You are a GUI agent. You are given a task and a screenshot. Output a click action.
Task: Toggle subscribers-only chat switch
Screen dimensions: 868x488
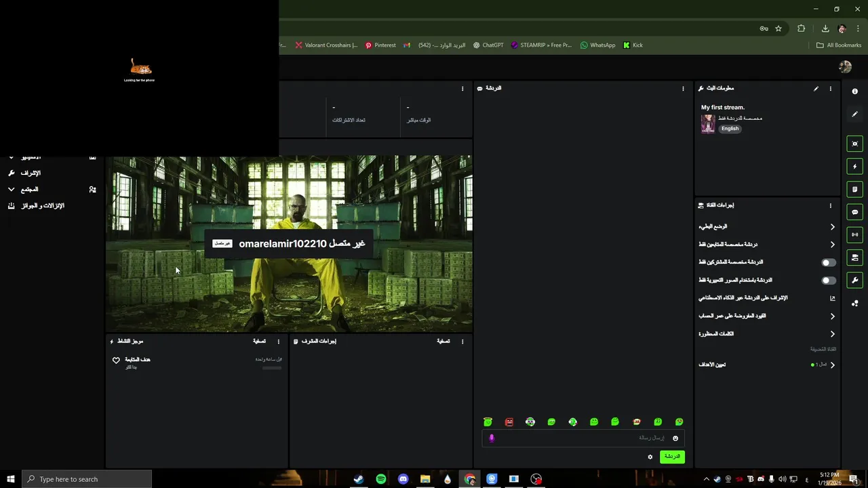(829, 262)
